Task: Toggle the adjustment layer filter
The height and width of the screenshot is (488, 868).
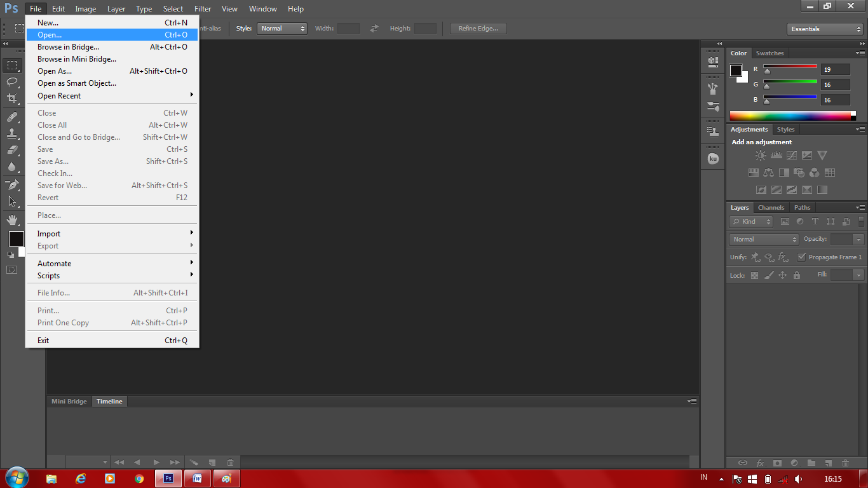Action: click(x=800, y=222)
